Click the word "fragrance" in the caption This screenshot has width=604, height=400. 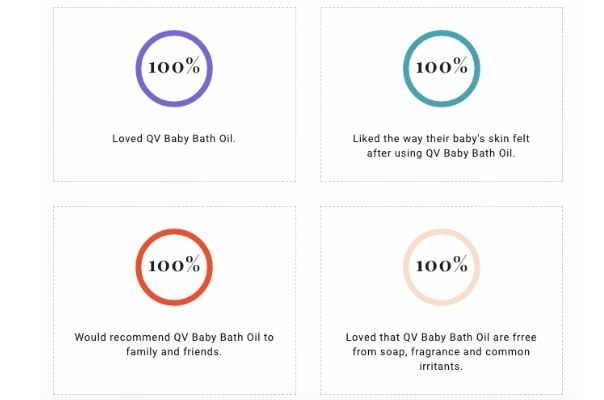438,352
